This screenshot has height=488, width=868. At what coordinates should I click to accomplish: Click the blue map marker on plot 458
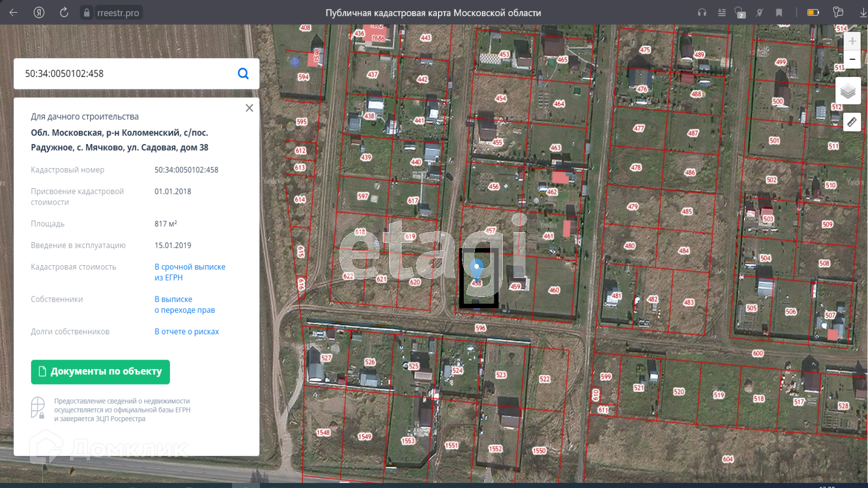(476, 268)
